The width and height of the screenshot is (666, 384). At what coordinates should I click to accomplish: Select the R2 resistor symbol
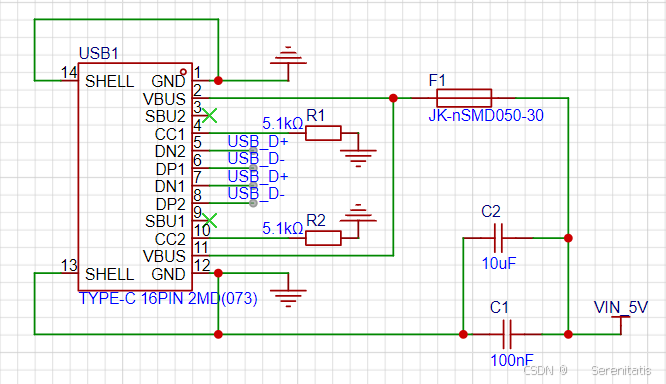[x=323, y=238]
